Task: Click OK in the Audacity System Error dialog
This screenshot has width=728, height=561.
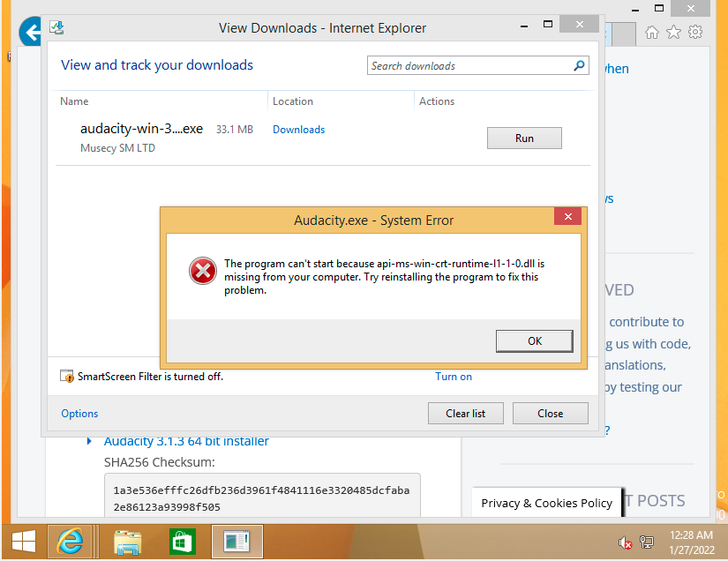Action: (535, 341)
